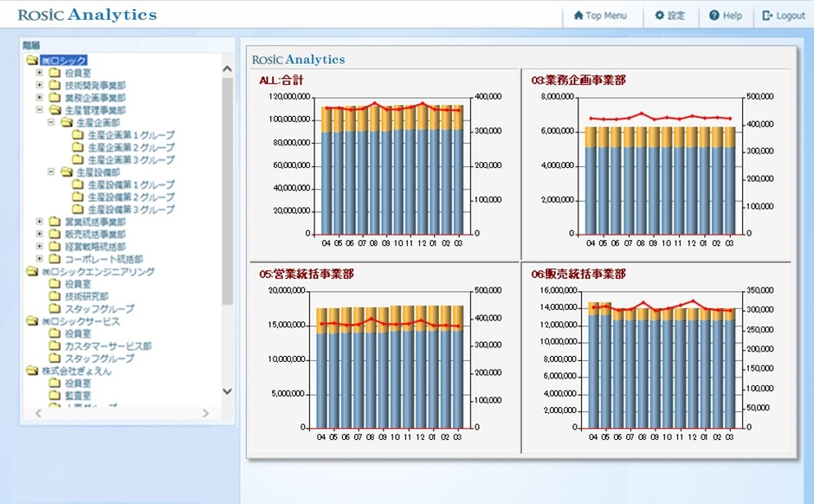Screen dimensions: 814x504
Task: Click folder icon beside 生産企画第１グループ
Action: (78, 136)
